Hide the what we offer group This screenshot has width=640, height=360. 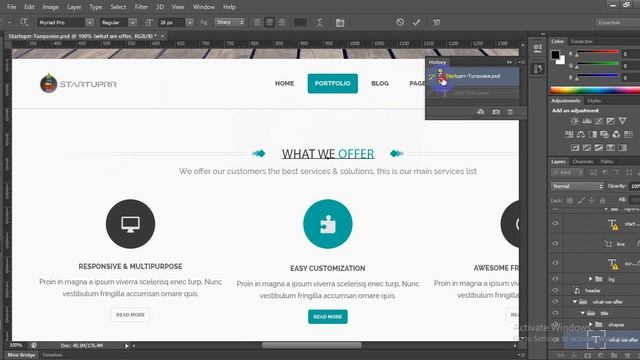[x=555, y=302]
